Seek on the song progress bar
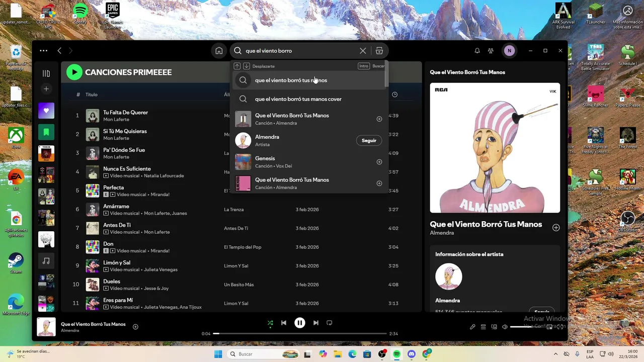Screen dimensions: 644x362 (x=300, y=333)
